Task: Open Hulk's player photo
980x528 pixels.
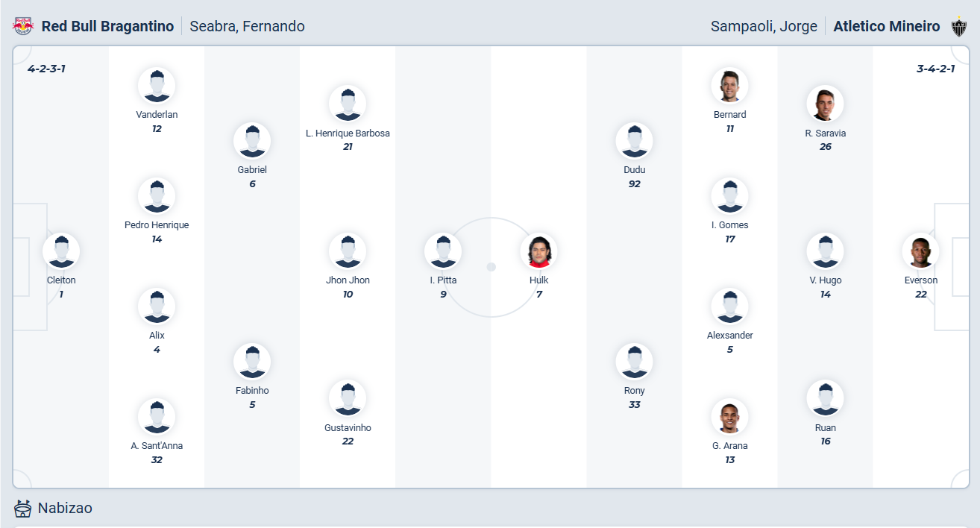Action: click(538, 251)
